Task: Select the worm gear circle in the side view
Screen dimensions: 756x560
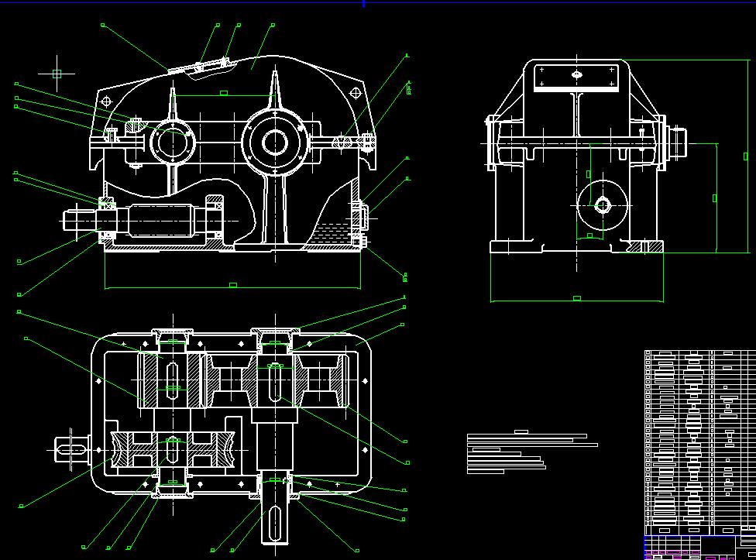Action: tap(602, 205)
